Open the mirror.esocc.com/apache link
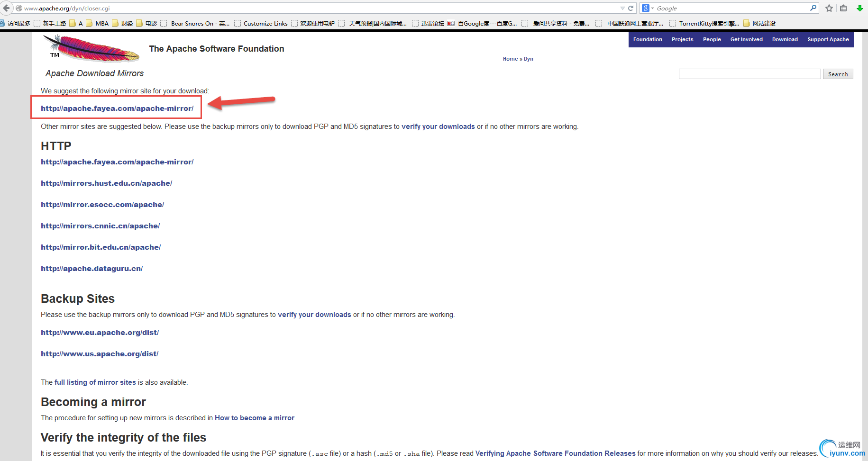Viewport: 868px width, 461px height. click(102, 204)
